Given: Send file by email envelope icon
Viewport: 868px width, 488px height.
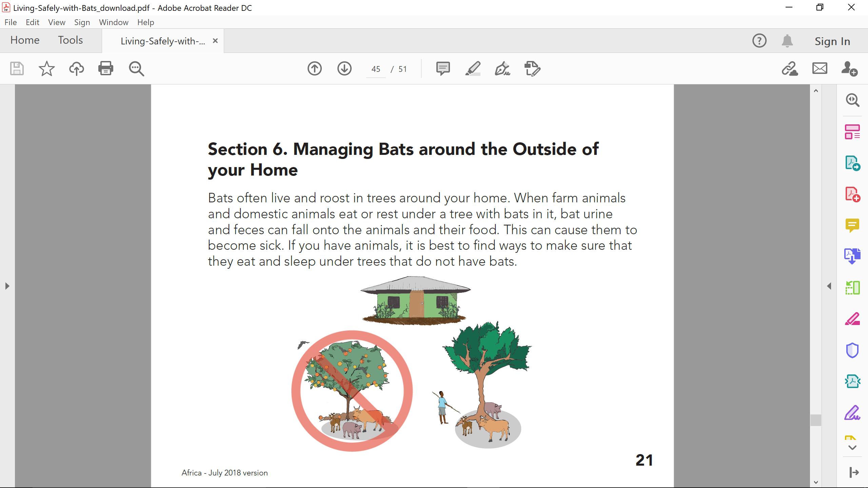Looking at the screenshot, I should tap(820, 69).
